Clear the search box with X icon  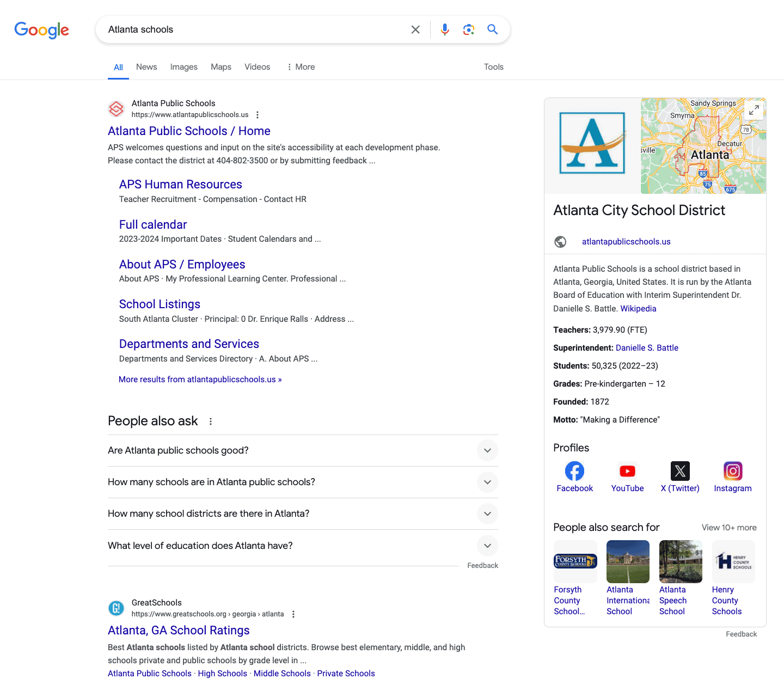[x=415, y=29]
